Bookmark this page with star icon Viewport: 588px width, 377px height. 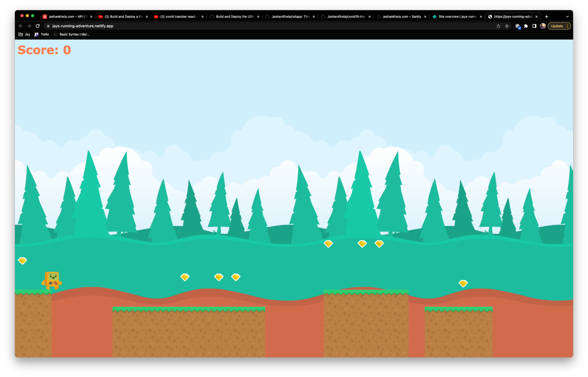507,26
